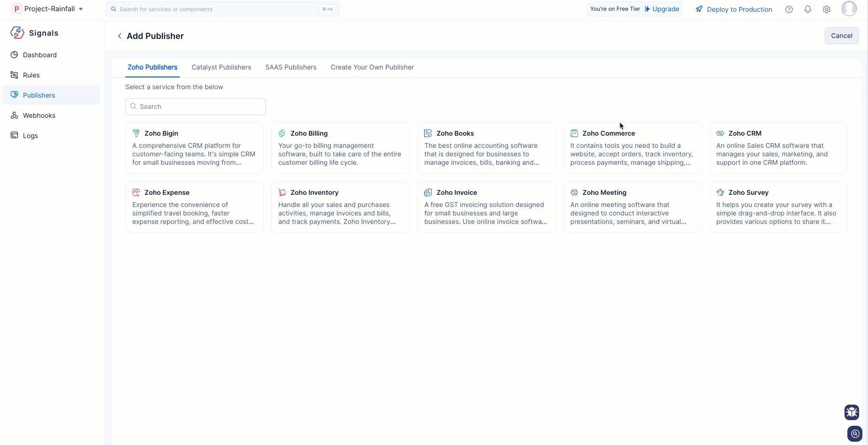Open Dashboard in the sidebar
Screen dimensions: 868x445
pyautogui.click(x=39, y=55)
